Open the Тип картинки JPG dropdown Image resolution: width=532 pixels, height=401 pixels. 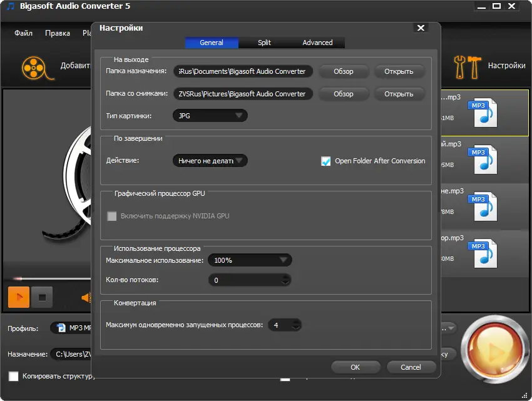(210, 116)
